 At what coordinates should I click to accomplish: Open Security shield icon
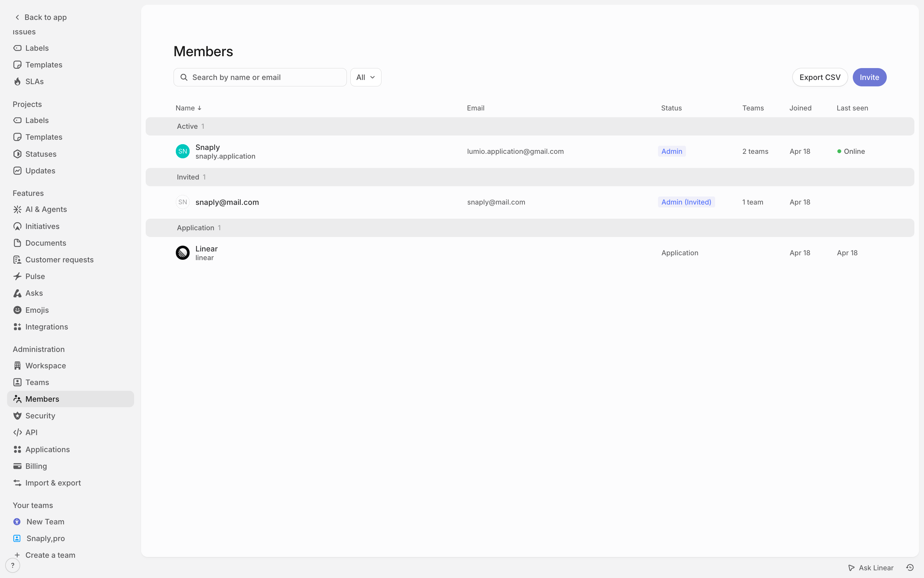pos(17,416)
